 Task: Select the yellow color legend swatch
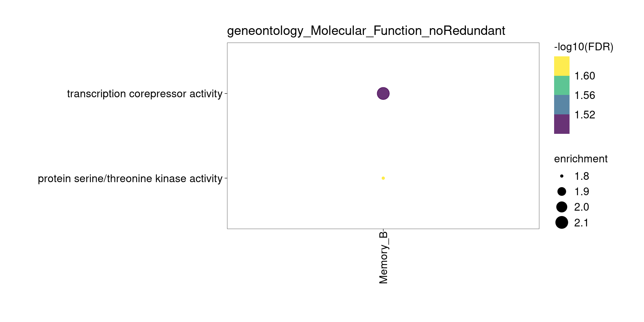(x=561, y=66)
